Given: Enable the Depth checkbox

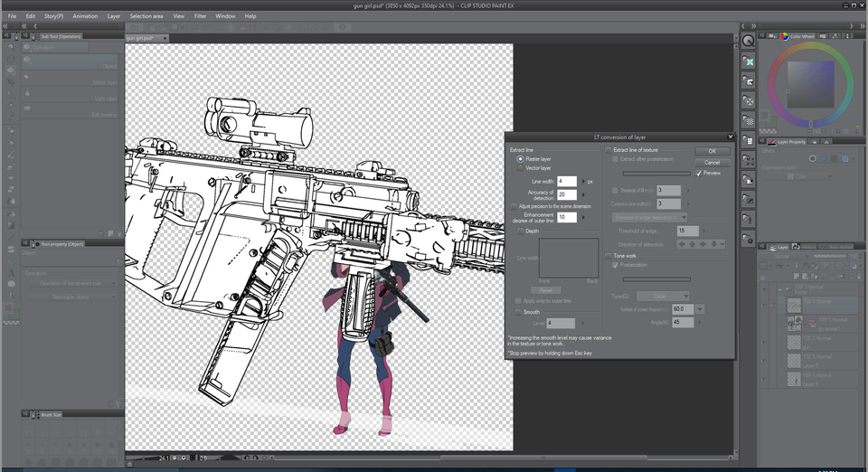Looking at the screenshot, I should pyautogui.click(x=519, y=231).
